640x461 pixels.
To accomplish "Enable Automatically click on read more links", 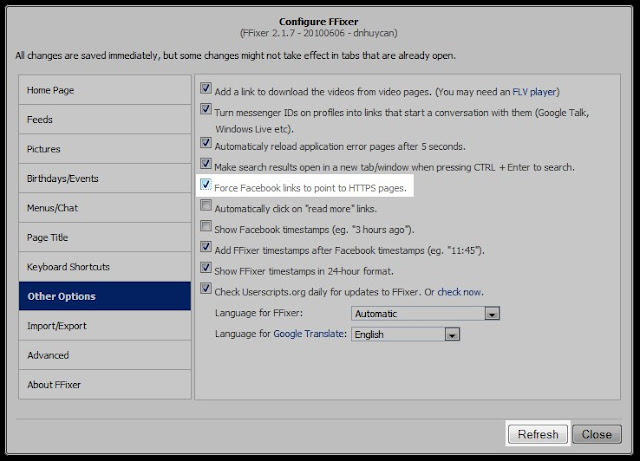I will (206, 205).
